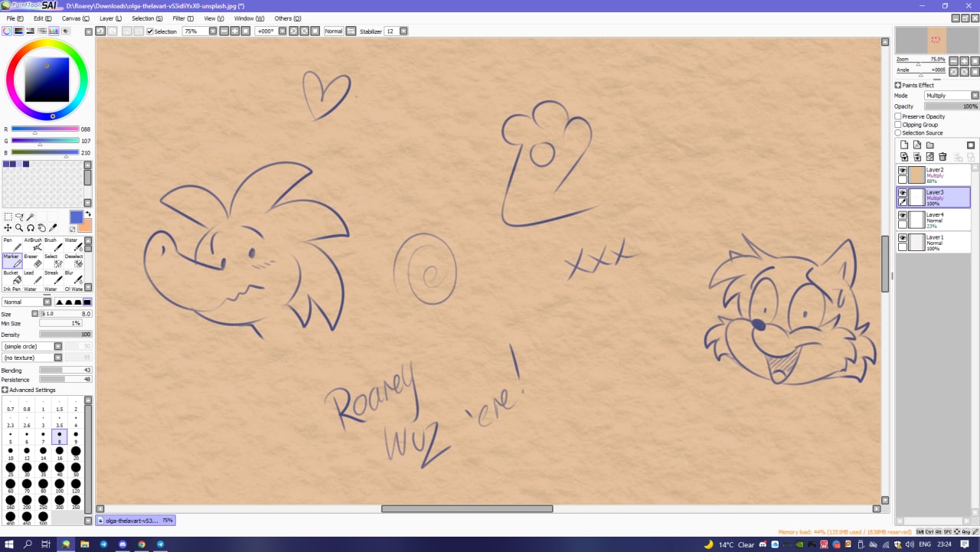Select the AirBrush tool
Image resolution: width=980 pixels, height=552 pixels.
(33, 244)
